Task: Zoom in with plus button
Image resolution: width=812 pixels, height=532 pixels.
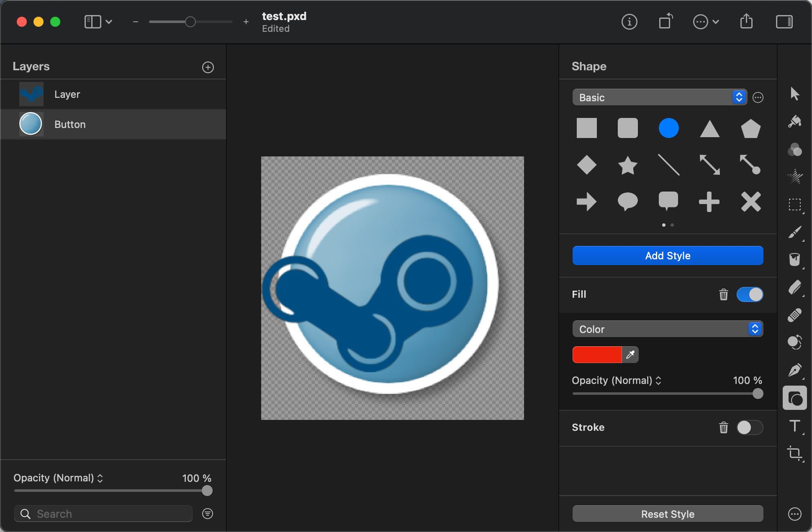Action: (x=246, y=22)
